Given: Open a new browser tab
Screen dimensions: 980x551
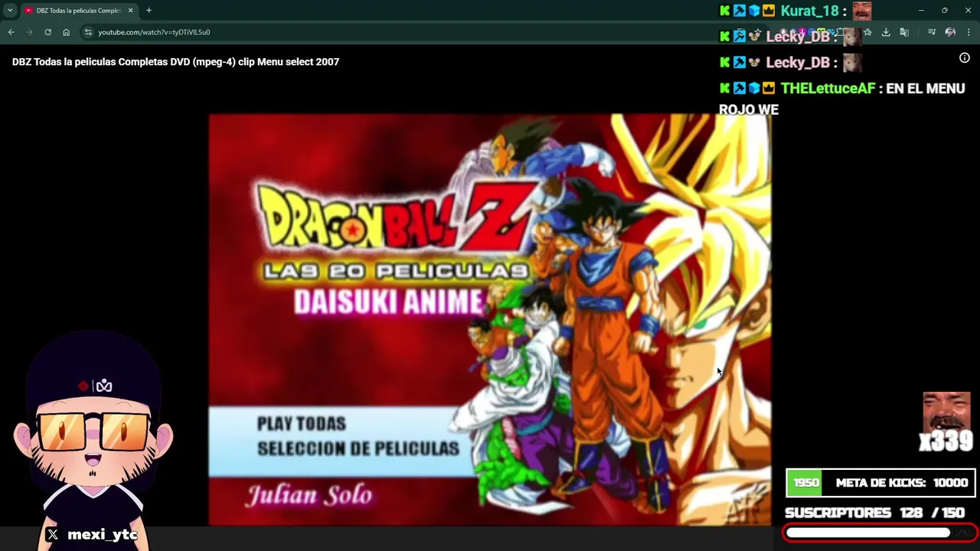Looking at the screenshot, I should tap(149, 11).
